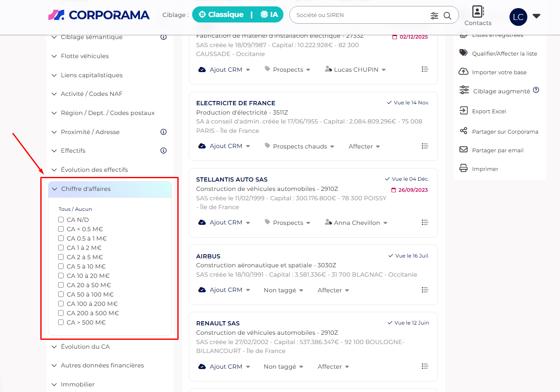
Task: Open the Contacts icon
Action: tap(478, 12)
